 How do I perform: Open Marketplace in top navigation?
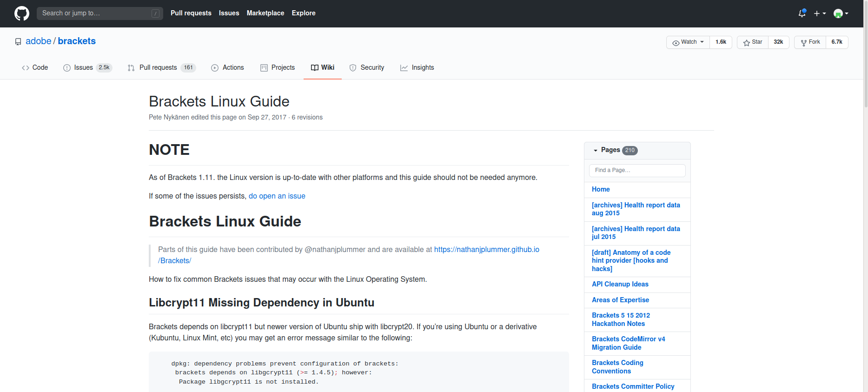click(265, 13)
